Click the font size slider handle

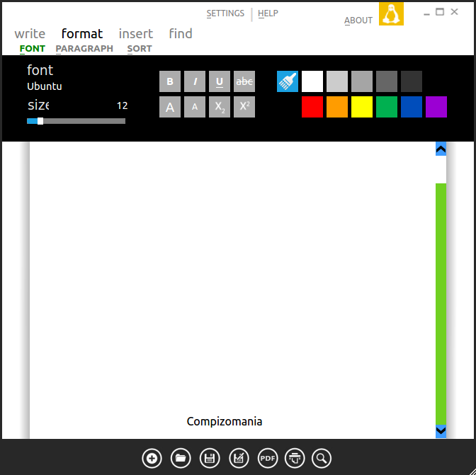[x=40, y=121]
